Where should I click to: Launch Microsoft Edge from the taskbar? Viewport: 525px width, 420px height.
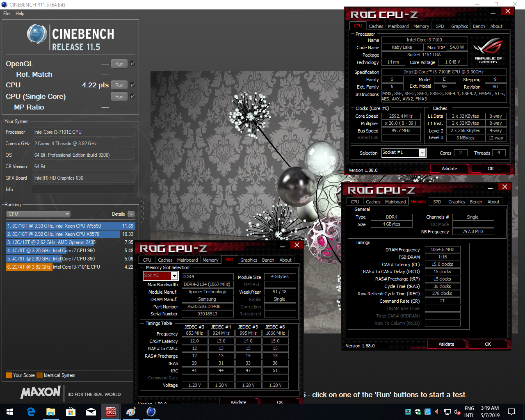tap(31, 412)
